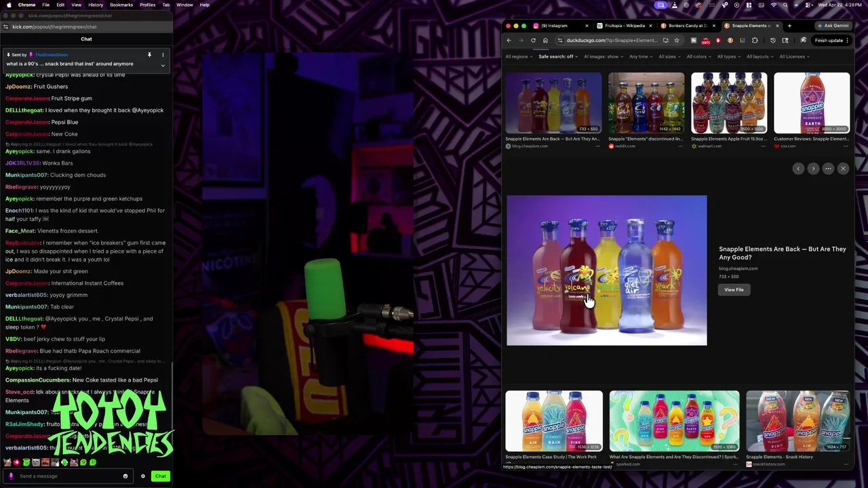Pin icon in Kick pinned message
The width and height of the screenshot is (868, 488).
[x=149, y=55]
